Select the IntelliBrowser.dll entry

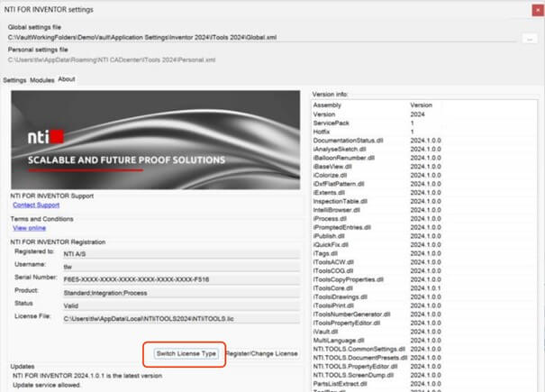424,210
